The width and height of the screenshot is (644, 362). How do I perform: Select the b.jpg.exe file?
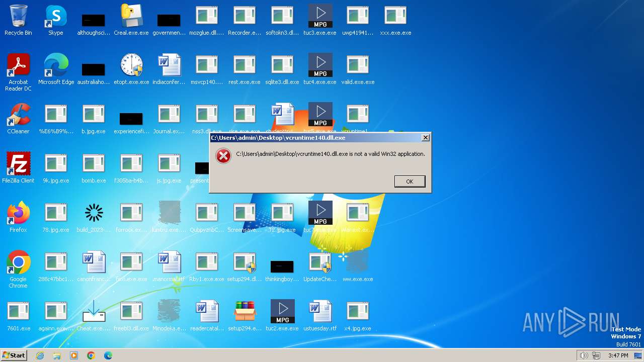[94, 119]
